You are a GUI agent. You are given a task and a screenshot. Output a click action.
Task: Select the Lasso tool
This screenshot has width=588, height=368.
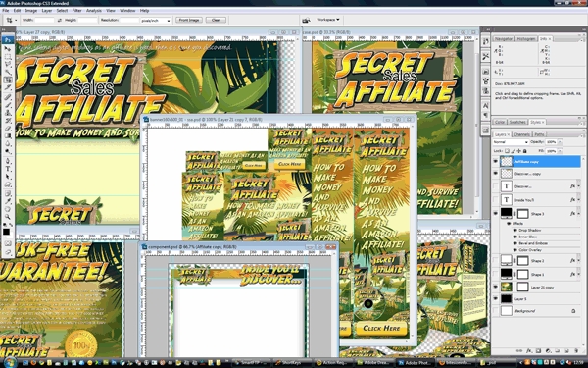pos(8,64)
